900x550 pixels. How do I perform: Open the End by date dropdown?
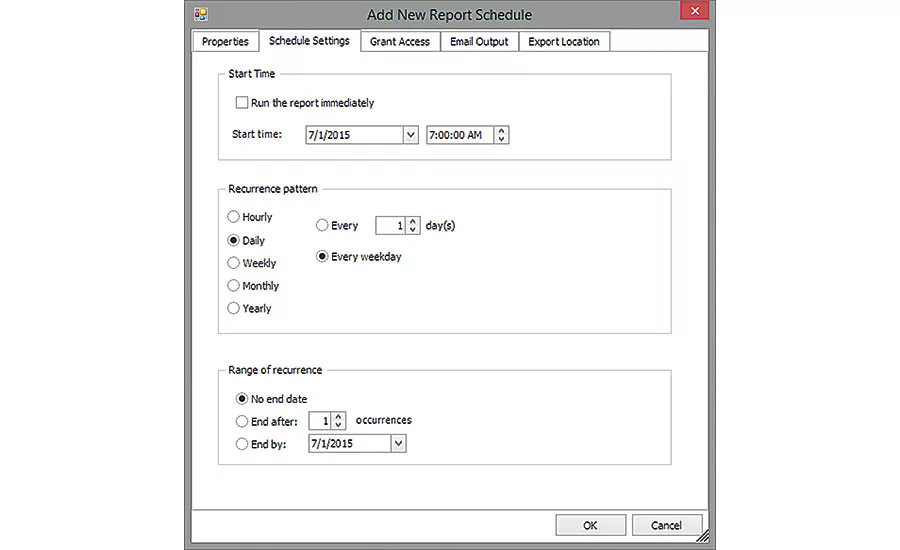point(398,443)
